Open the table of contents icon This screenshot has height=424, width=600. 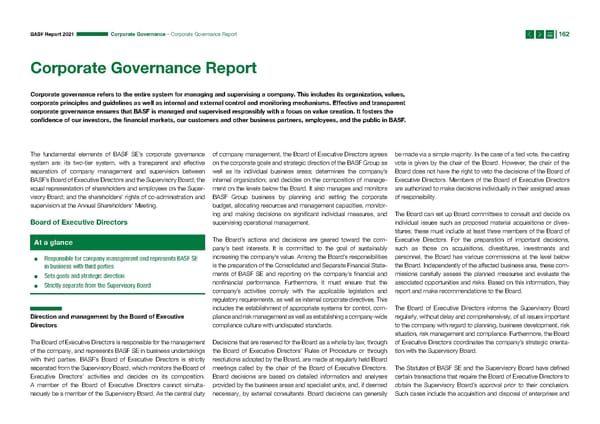[549, 34]
